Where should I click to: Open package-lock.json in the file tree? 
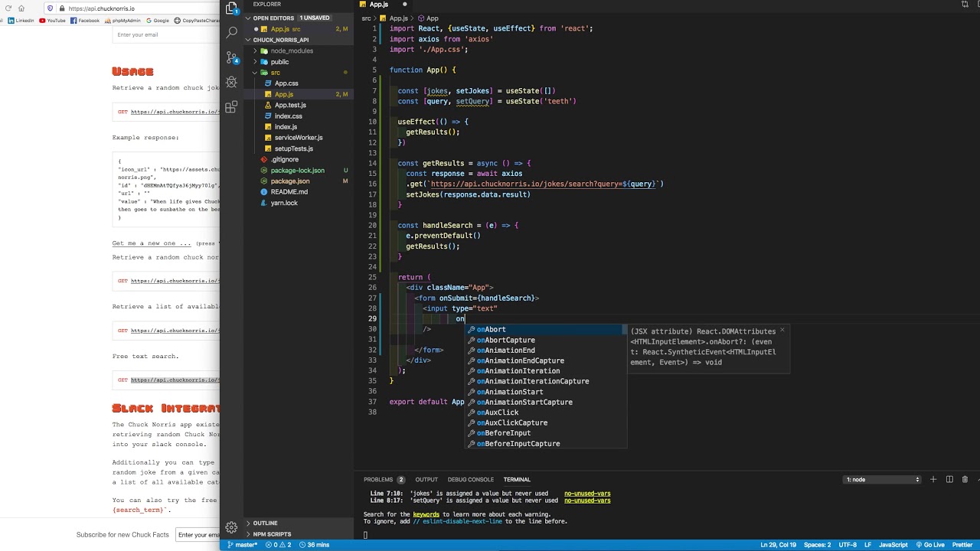click(297, 171)
